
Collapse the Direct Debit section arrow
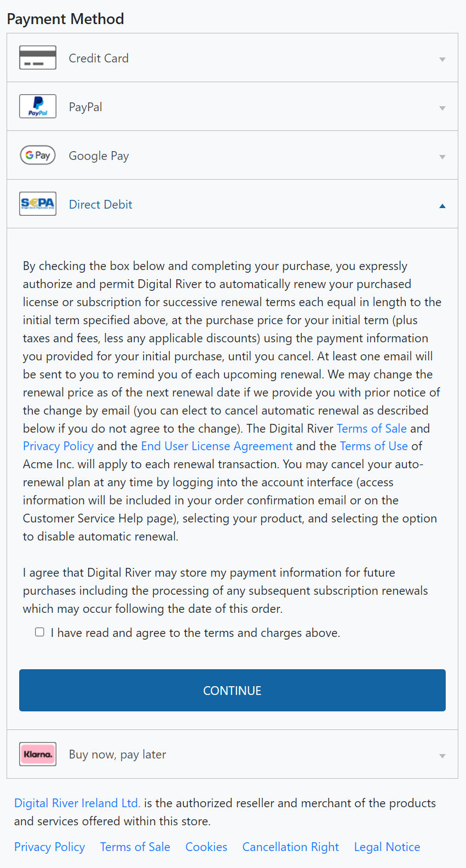point(442,206)
